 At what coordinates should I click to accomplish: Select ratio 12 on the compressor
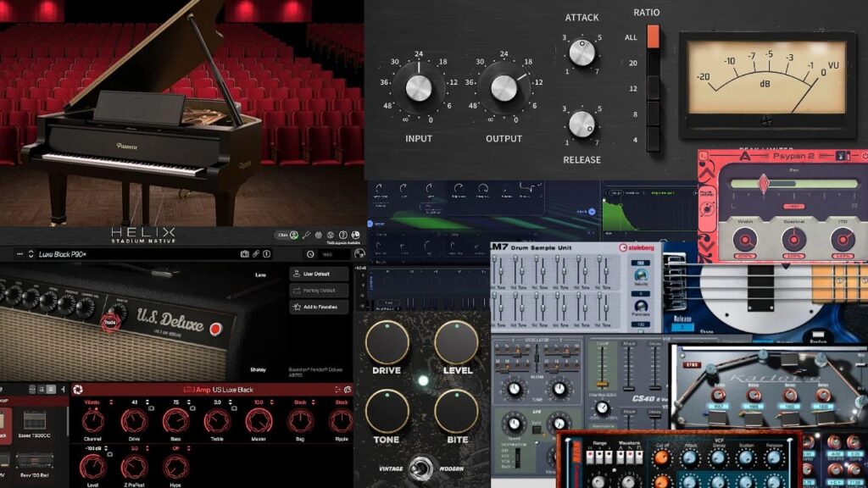654,88
